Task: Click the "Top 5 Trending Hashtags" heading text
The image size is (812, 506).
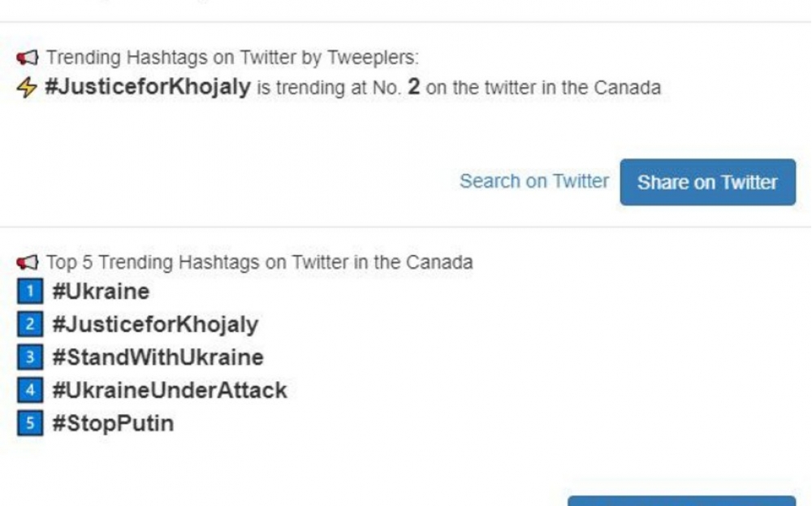Action: 259,262
